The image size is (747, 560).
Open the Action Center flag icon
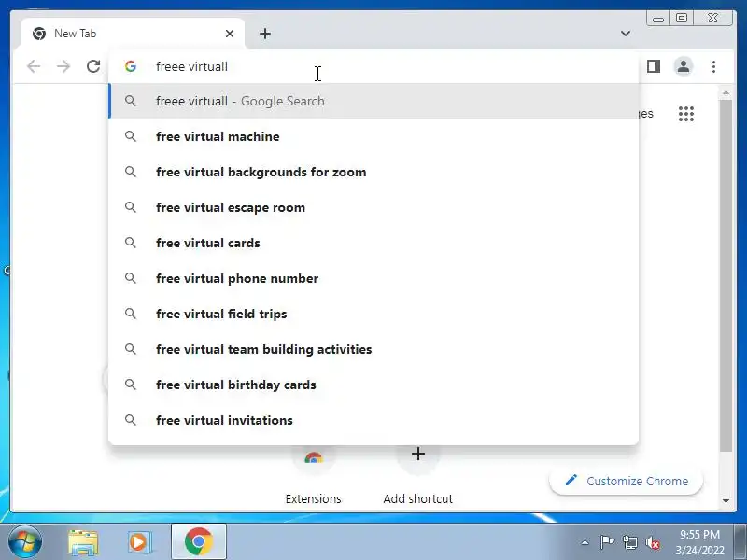click(607, 542)
